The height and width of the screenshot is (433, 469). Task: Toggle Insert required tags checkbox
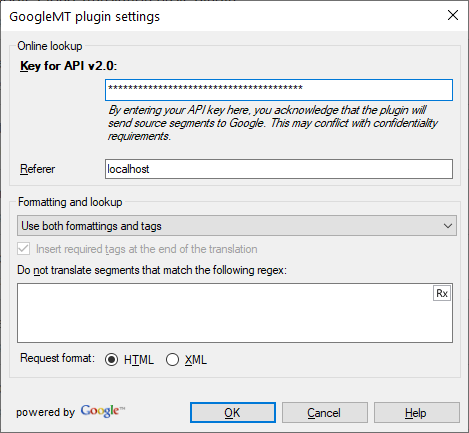23,249
